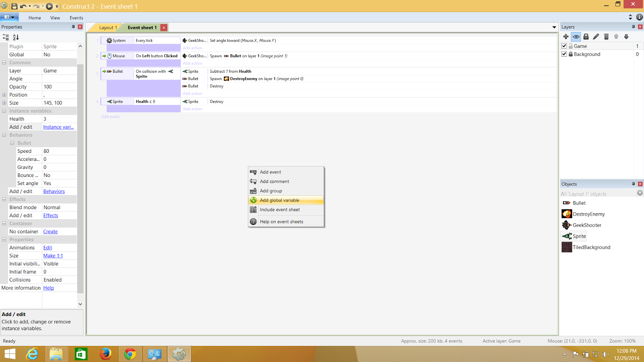Sort properties by category icon

[x=6, y=37]
